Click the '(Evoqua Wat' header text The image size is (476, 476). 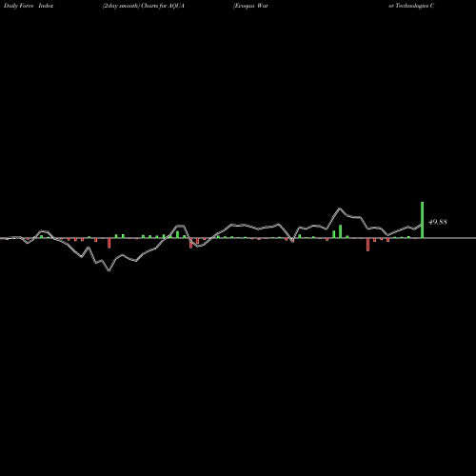tap(250, 6)
